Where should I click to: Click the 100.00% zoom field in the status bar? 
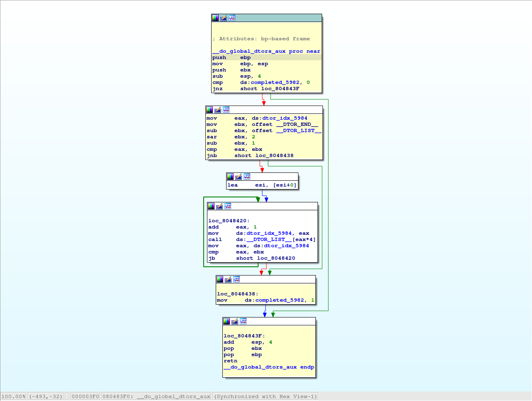pos(13,396)
